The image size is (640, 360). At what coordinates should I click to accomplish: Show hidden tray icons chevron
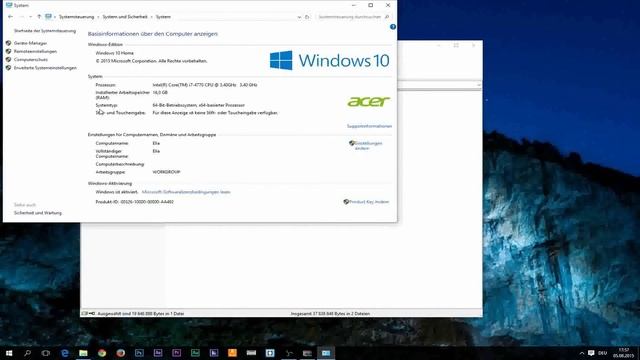click(582, 353)
